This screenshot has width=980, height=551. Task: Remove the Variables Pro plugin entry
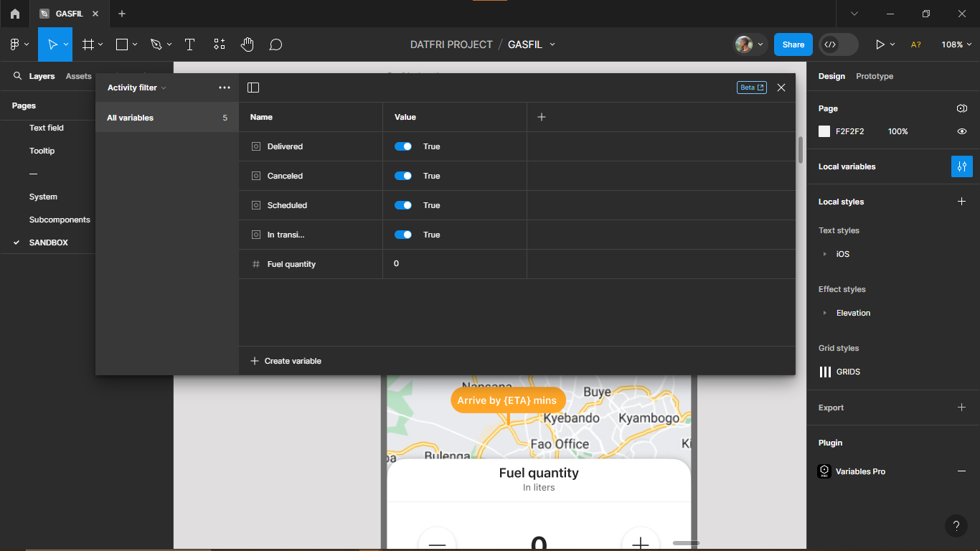962,471
